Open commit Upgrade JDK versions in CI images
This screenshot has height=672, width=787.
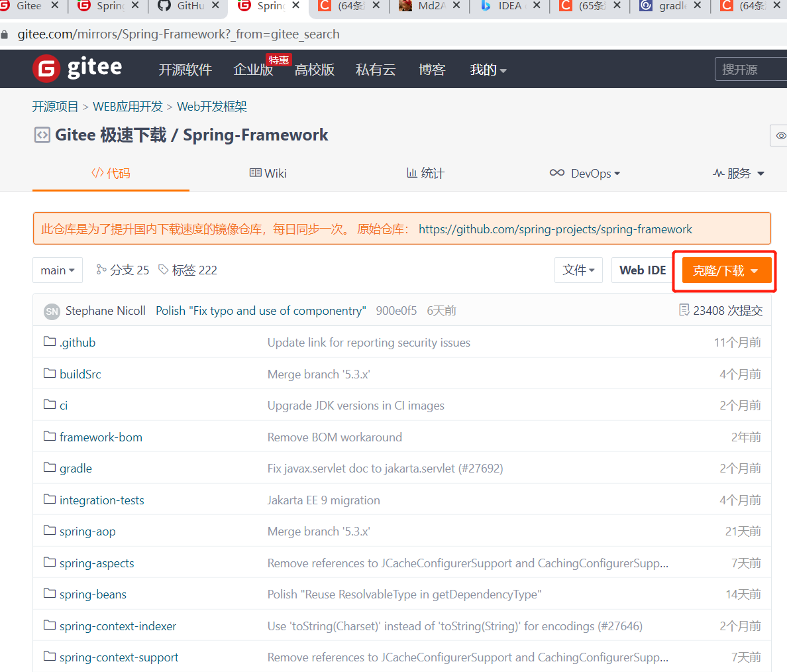[356, 406]
